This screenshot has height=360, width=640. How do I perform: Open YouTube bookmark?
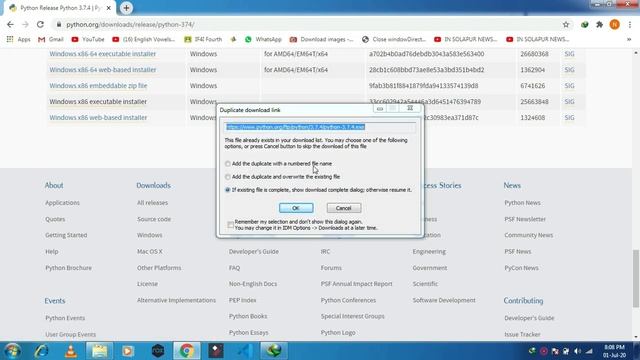click(x=88, y=39)
